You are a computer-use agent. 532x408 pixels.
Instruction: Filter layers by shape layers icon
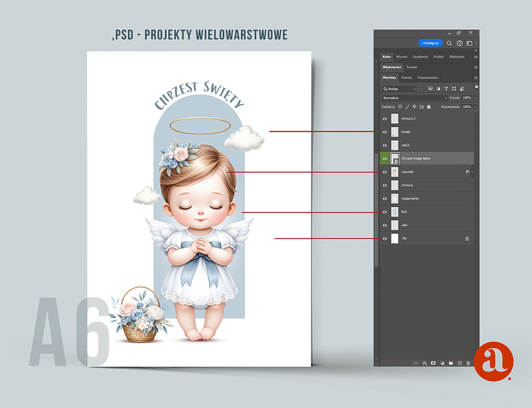[454, 89]
